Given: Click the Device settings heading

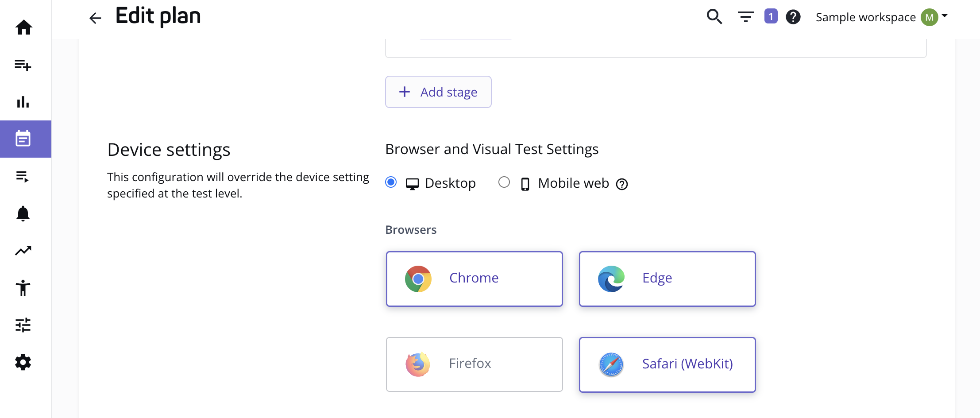Looking at the screenshot, I should tap(169, 150).
